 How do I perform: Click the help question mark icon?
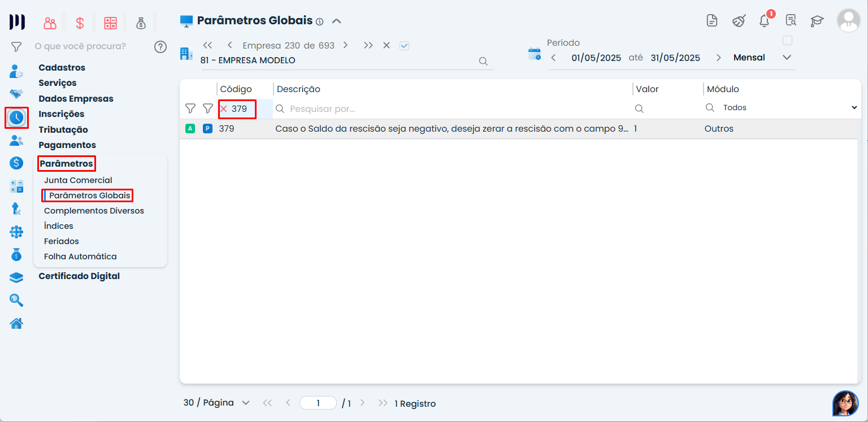tap(160, 46)
